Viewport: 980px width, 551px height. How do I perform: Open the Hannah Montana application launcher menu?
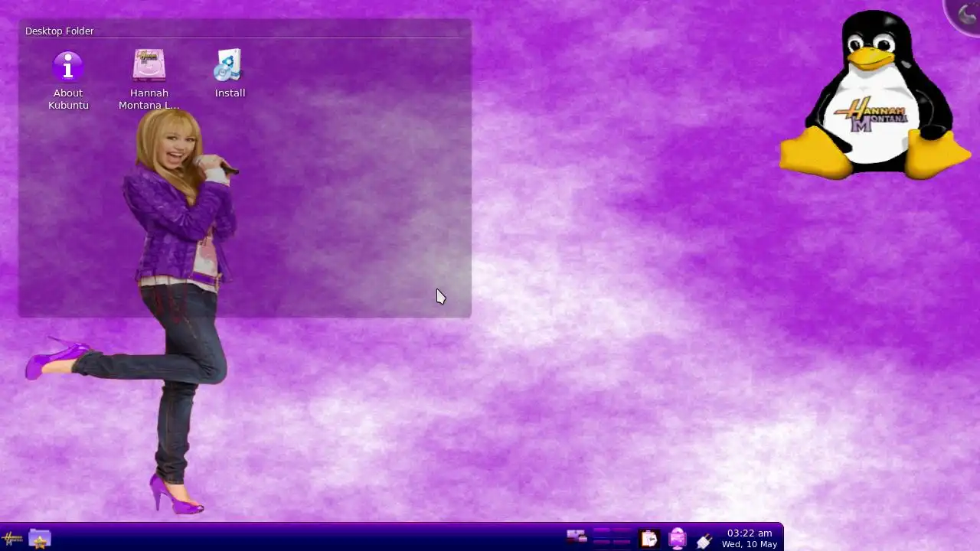(12, 539)
